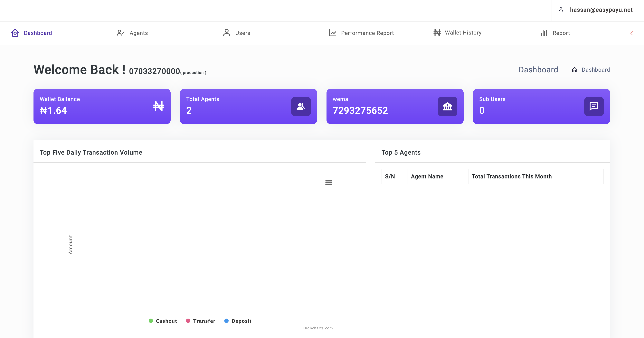The height and width of the screenshot is (338, 644).
Task: Click the Dashboard breadcrumb link
Action: point(595,70)
